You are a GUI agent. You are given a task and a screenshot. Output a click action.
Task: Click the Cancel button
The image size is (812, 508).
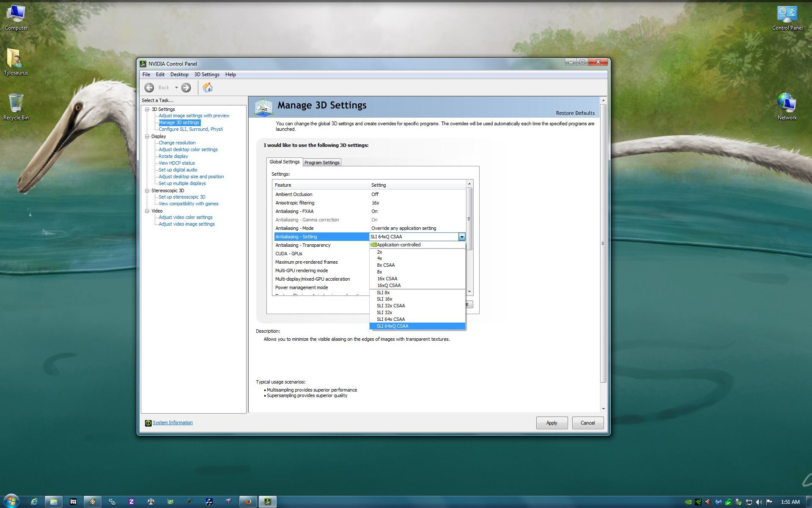tap(587, 423)
